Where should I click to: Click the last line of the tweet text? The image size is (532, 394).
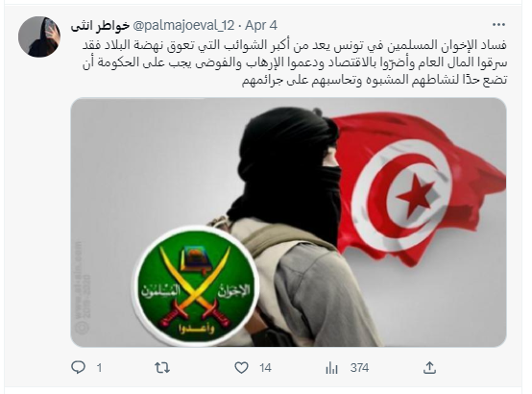[x=375, y=80]
